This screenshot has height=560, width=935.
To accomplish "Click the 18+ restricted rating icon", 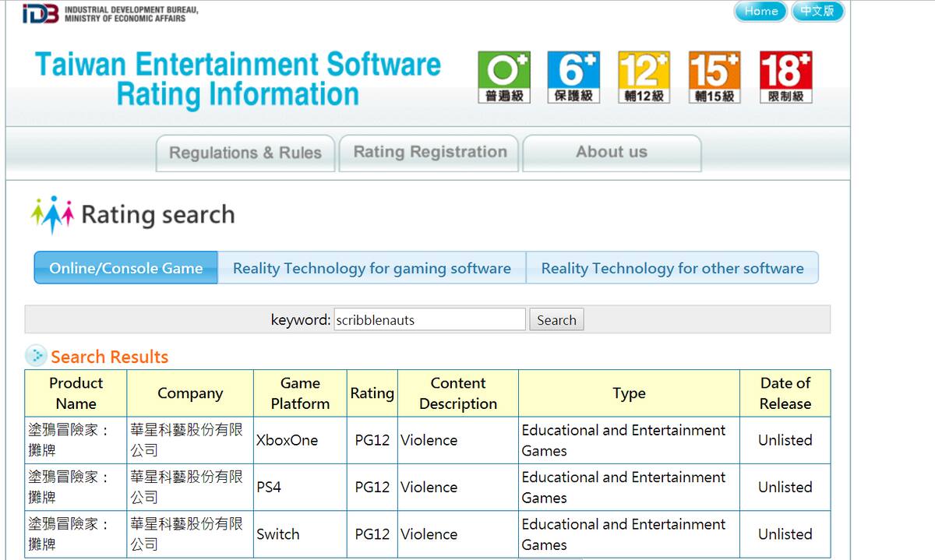I will click(785, 77).
